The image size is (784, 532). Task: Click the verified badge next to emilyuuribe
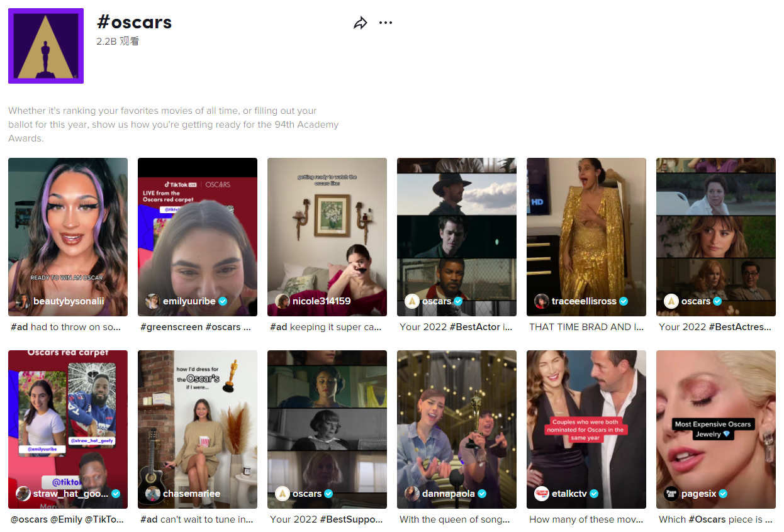coord(223,301)
